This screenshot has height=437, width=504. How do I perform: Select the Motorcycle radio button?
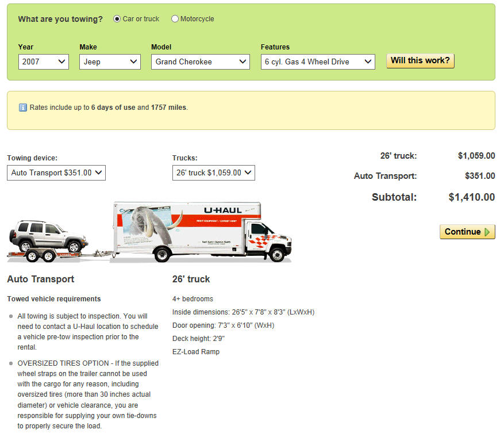(175, 19)
